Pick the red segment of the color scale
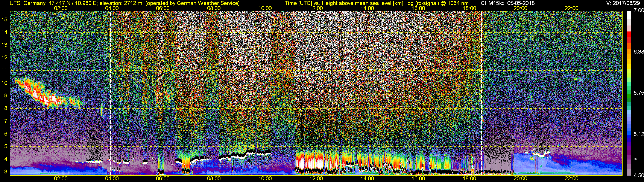Viewport: 644px width, 182px height. pyautogui.click(x=629, y=37)
